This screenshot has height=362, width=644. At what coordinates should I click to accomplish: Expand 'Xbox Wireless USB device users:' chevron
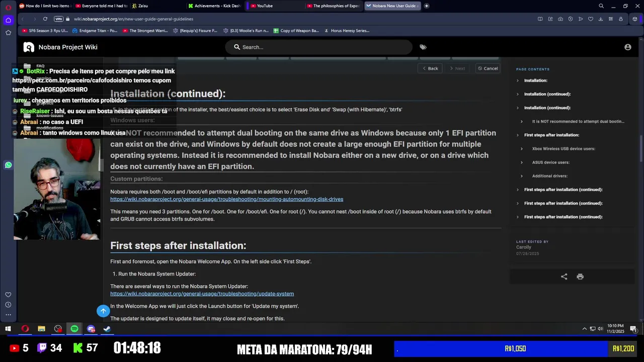[521, 149]
